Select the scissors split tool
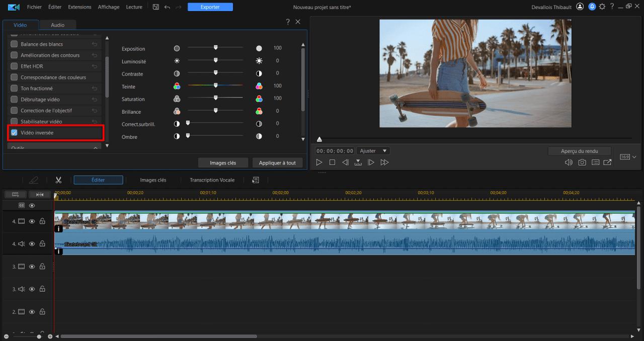644x341 pixels. click(x=58, y=180)
